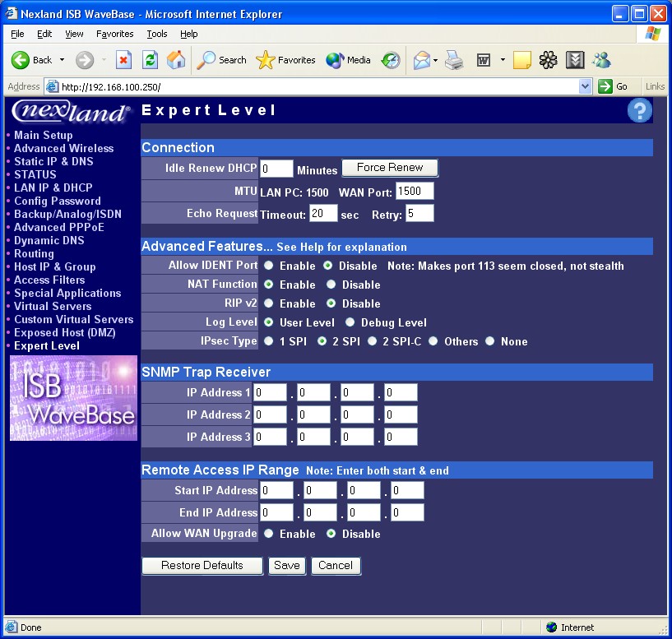The height and width of the screenshot is (639, 672).
Task: Click the WAN Port MTU field
Action: [415, 191]
